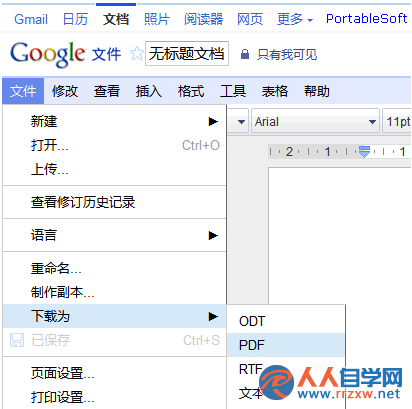Click the PortableSoft account link
Screen dimensions: 412x409
point(367,19)
